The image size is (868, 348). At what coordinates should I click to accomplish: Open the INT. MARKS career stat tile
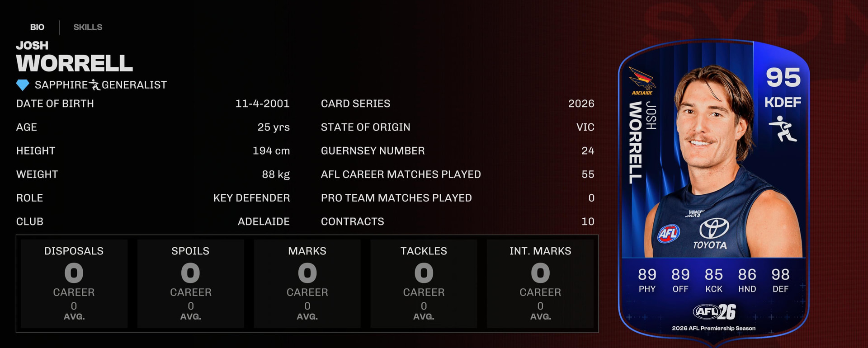[540, 283]
